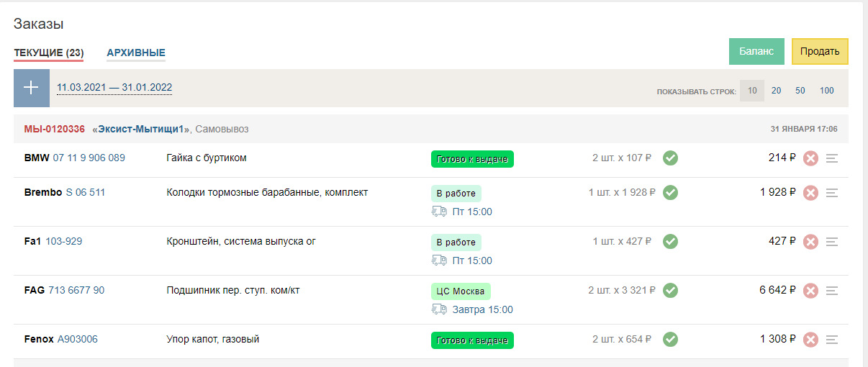This screenshot has height=367, width=868.
Task: Toggle green checkmark on Fa1 row
Action: (x=670, y=241)
